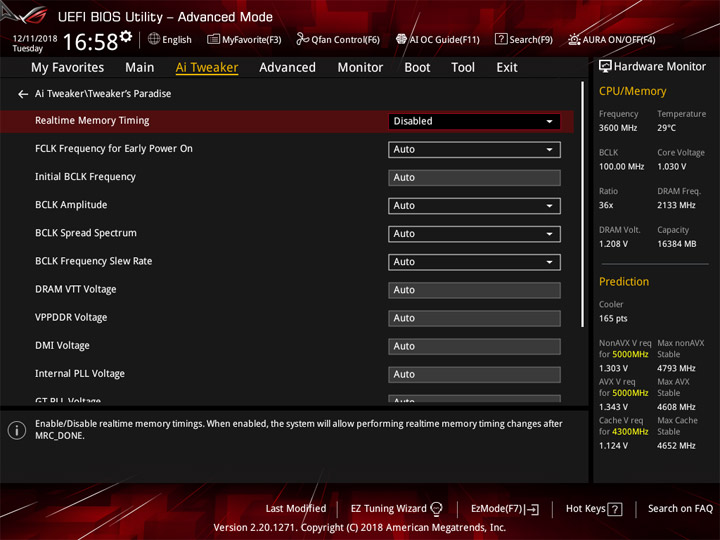Click the CPU/Memory heading in Hardware Monitor
The width and height of the screenshot is (720, 540).
632,91
